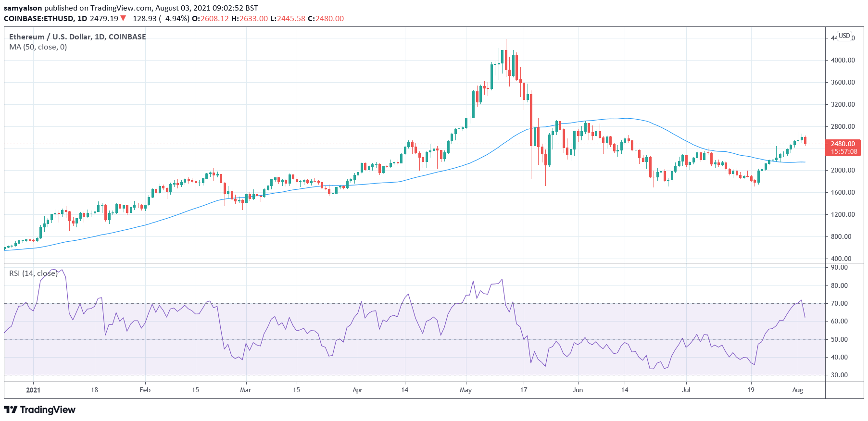Click the 30.00 RSI axis label

(x=840, y=375)
